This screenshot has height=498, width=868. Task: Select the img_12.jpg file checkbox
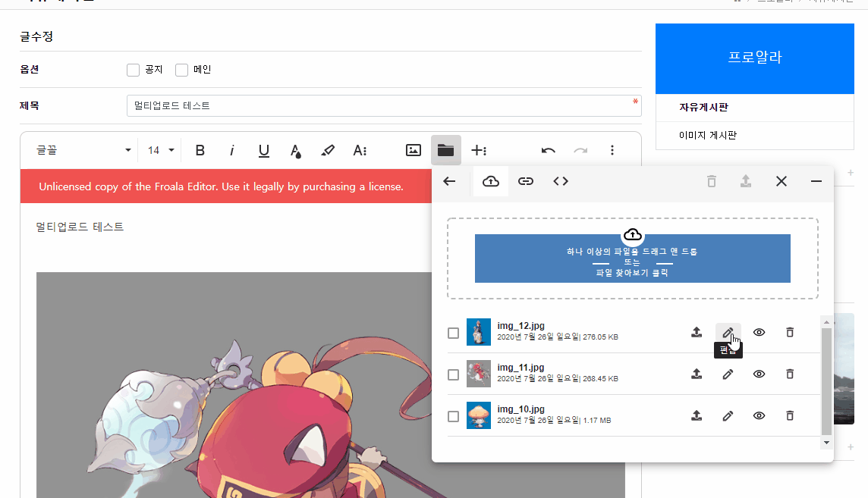pyautogui.click(x=453, y=333)
